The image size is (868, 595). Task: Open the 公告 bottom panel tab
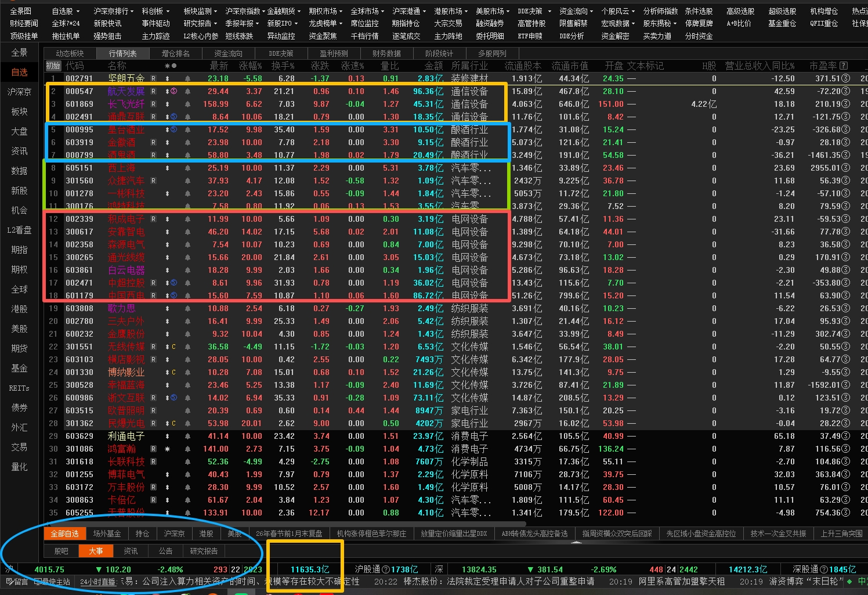coord(165,551)
